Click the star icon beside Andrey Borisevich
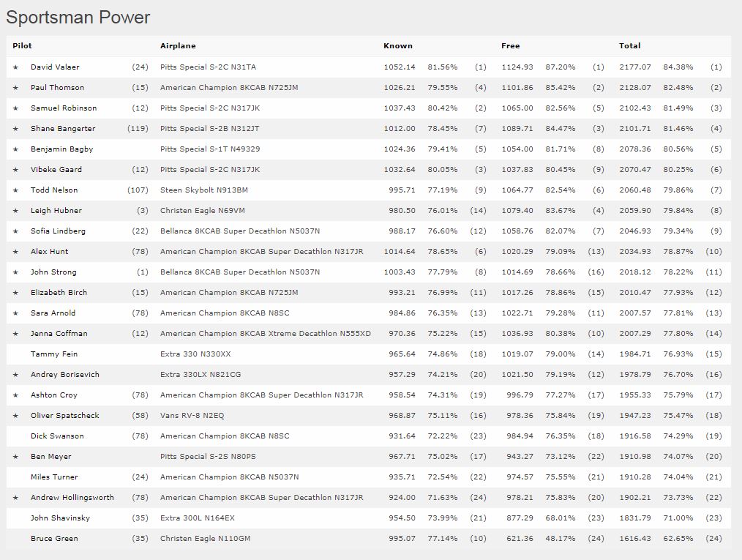This screenshot has height=560, width=742. pos(15,375)
